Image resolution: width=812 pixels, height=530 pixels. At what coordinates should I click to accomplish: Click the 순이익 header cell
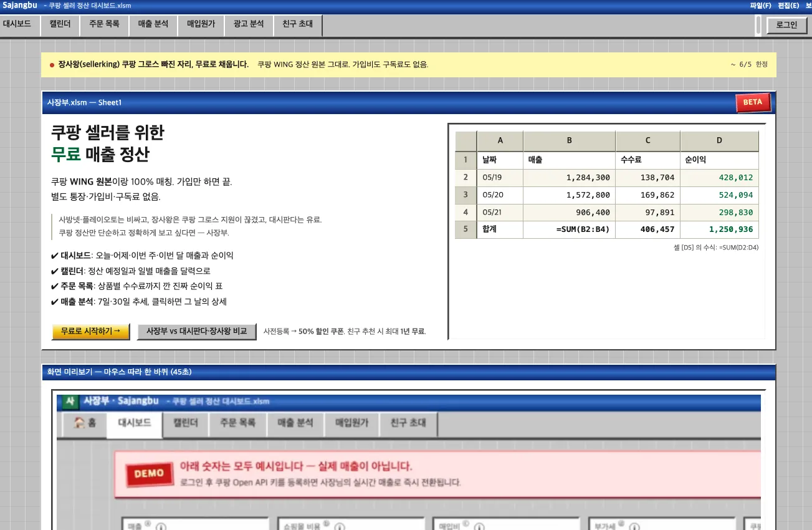(x=719, y=160)
